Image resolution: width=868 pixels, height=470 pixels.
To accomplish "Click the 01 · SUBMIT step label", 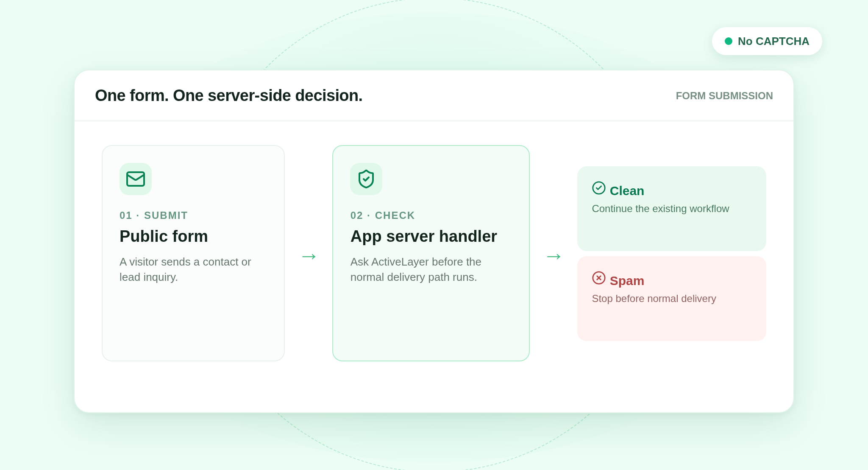I will tap(153, 215).
